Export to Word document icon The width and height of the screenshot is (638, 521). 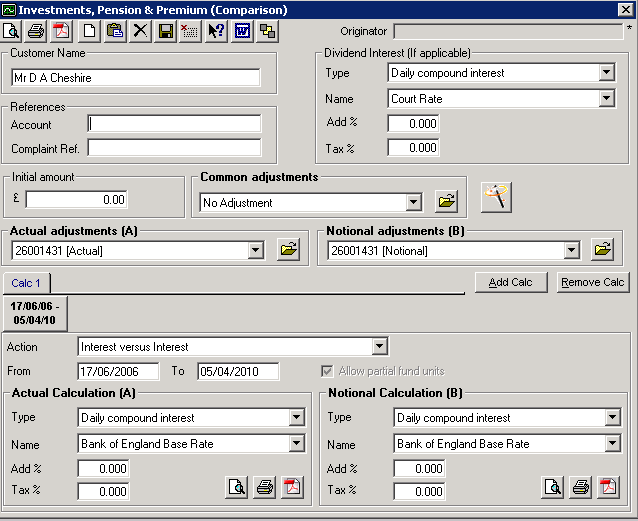pos(242,31)
